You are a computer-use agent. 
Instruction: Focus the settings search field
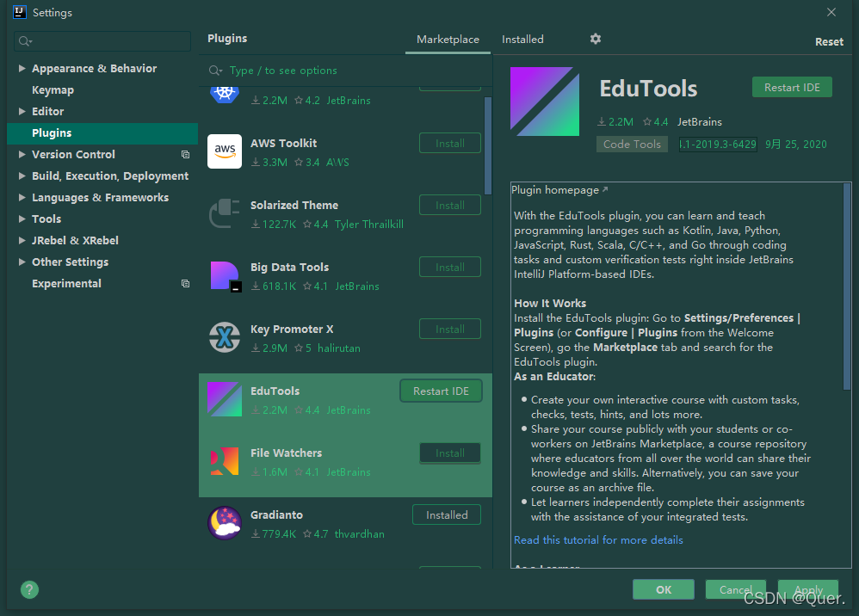(102, 41)
